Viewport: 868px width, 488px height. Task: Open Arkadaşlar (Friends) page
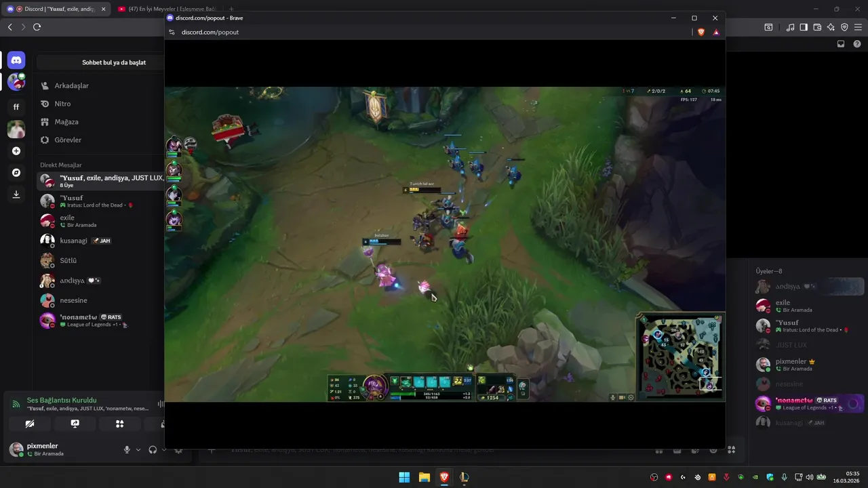click(x=100, y=86)
